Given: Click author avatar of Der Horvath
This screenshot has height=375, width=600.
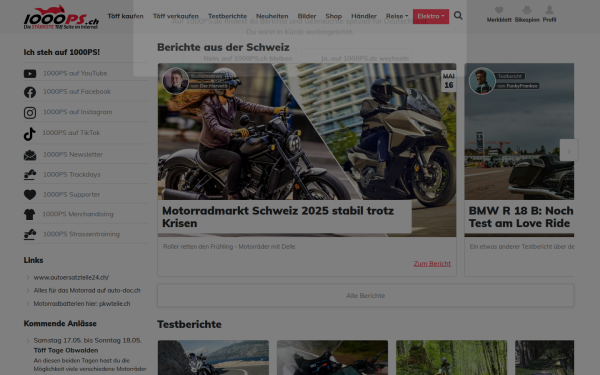Looking at the screenshot, I should point(176,81).
